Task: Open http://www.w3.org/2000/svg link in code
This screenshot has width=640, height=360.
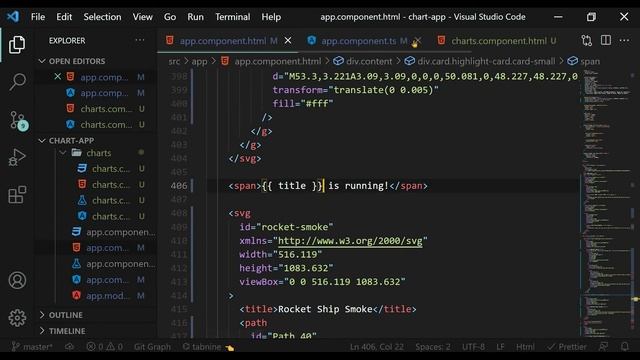Action: point(350,241)
